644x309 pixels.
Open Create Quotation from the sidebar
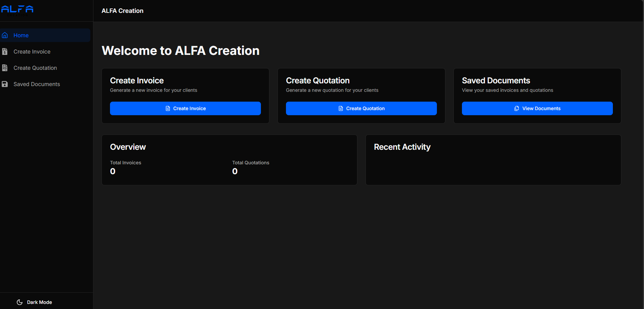pyautogui.click(x=35, y=68)
